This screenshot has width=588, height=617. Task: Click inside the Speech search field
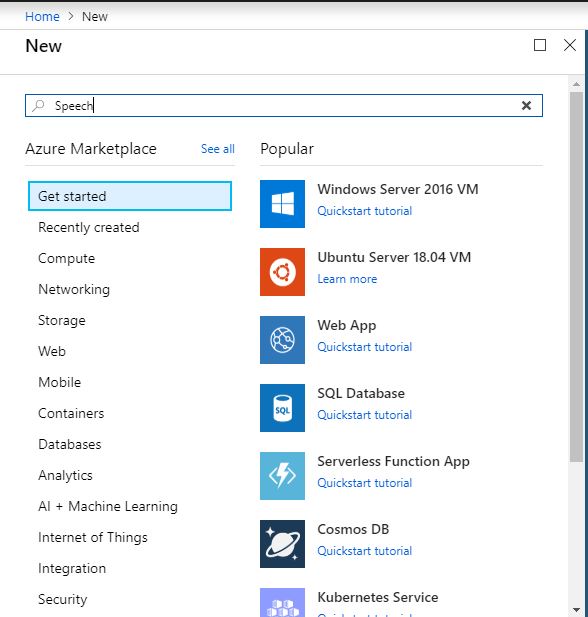coord(284,105)
